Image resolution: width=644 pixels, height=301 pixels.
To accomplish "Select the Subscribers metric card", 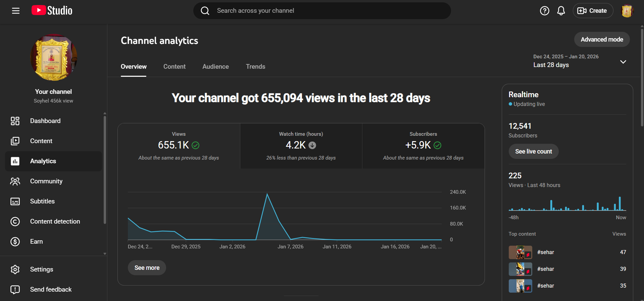I will tap(423, 146).
